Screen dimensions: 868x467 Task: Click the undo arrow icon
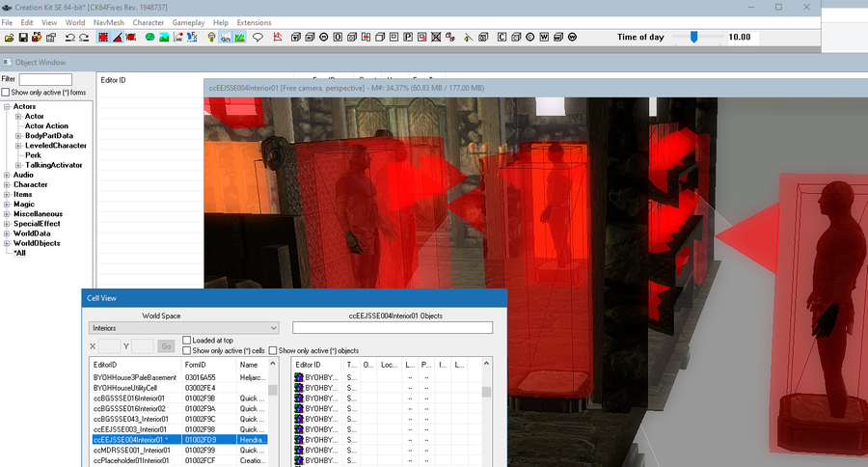click(69, 37)
